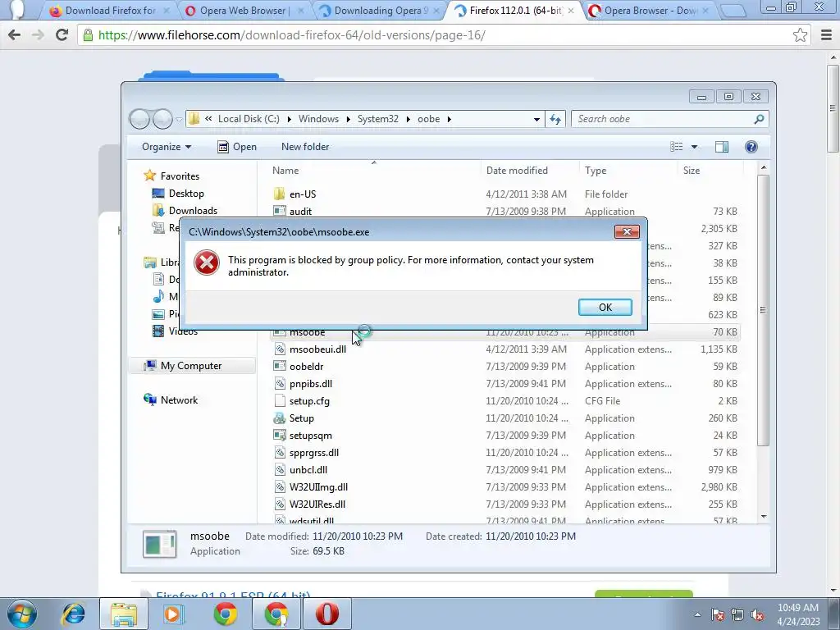
Task: Select Network in the navigation pane
Action: tap(179, 400)
